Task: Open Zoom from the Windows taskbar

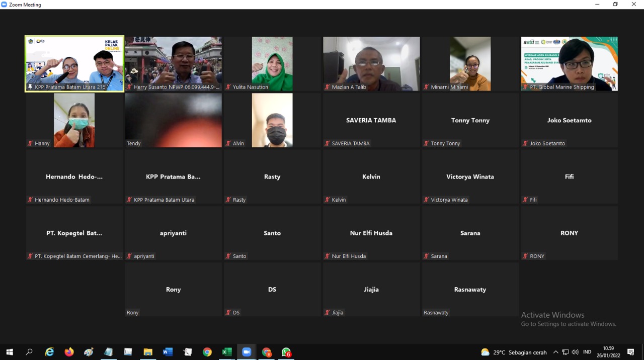Action: click(x=247, y=352)
